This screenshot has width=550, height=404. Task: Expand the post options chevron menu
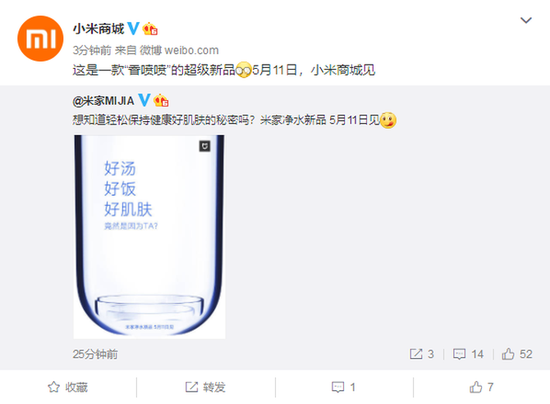(525, 20)
